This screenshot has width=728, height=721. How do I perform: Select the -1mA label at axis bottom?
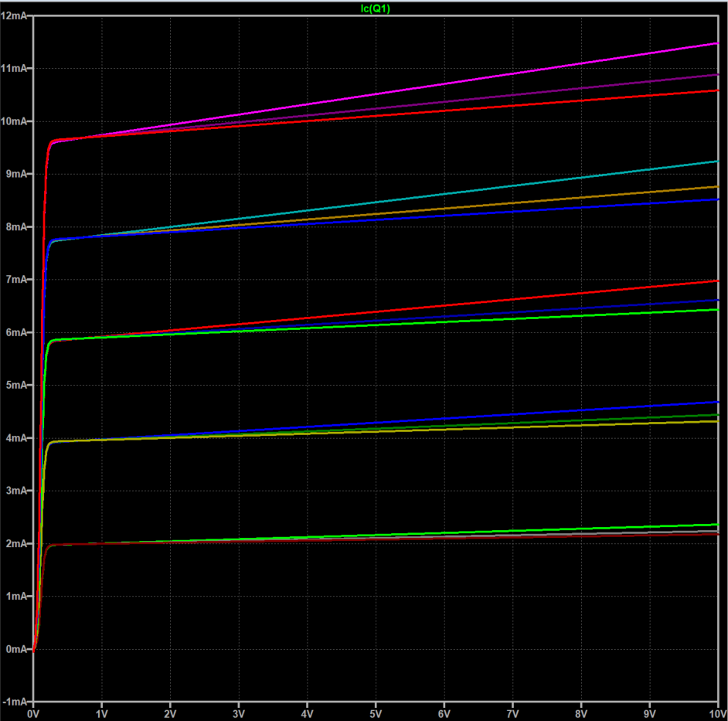[x=15, y=702]
